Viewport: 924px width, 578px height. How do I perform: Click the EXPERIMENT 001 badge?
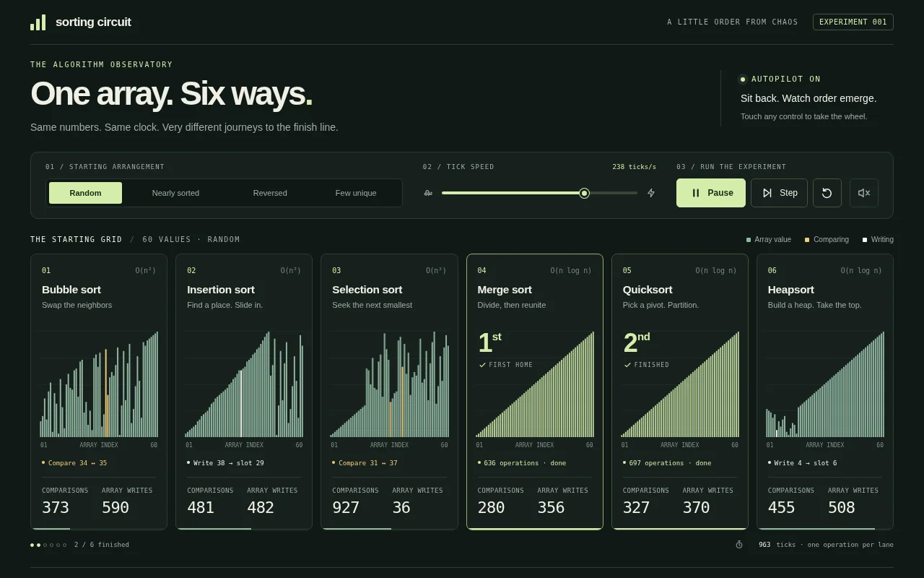click(853, 22)
